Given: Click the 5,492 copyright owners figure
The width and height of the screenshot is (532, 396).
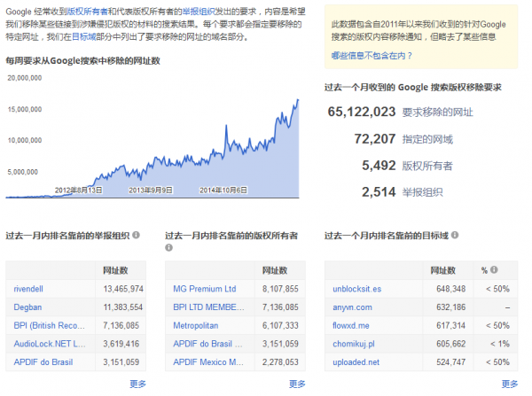Looking at the screenshot, I should click(x=379, y=166).
